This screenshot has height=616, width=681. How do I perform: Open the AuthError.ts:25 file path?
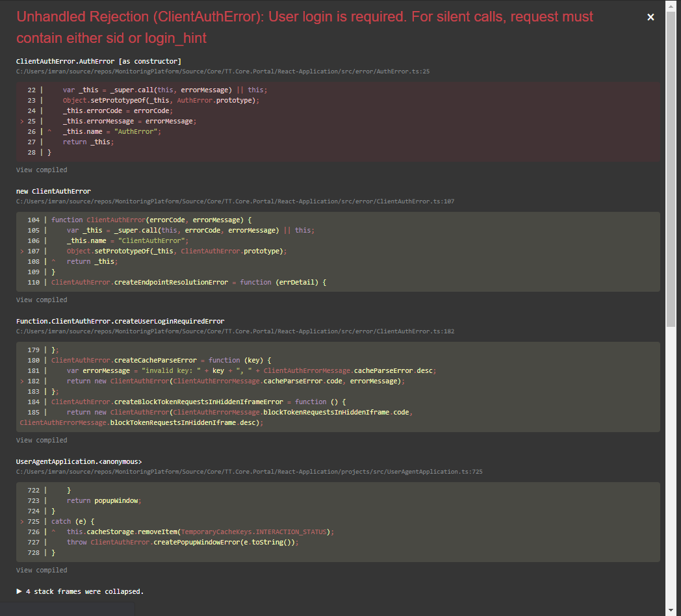(x=223, y=71)
